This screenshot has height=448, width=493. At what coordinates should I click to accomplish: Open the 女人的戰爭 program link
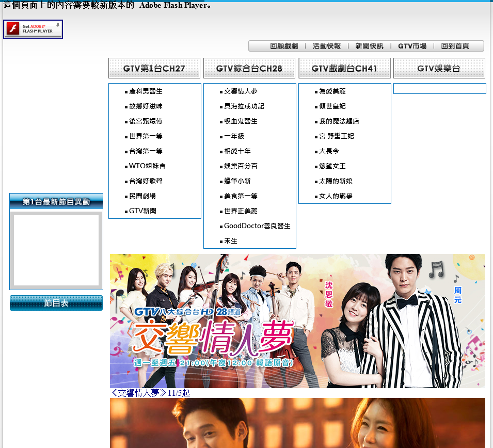pos(336,196)
